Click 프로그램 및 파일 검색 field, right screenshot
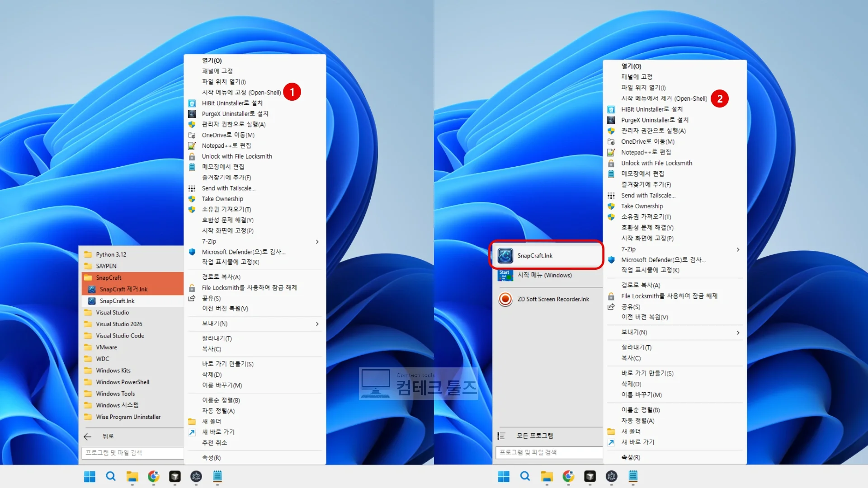 pos(549,452)
